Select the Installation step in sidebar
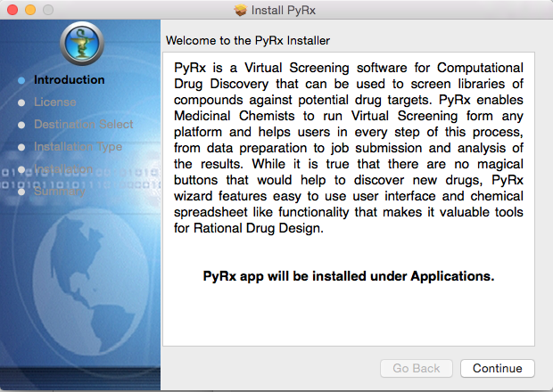Viewport: 553px width, 392px height. pyautogui.click(x=63, y=169)
